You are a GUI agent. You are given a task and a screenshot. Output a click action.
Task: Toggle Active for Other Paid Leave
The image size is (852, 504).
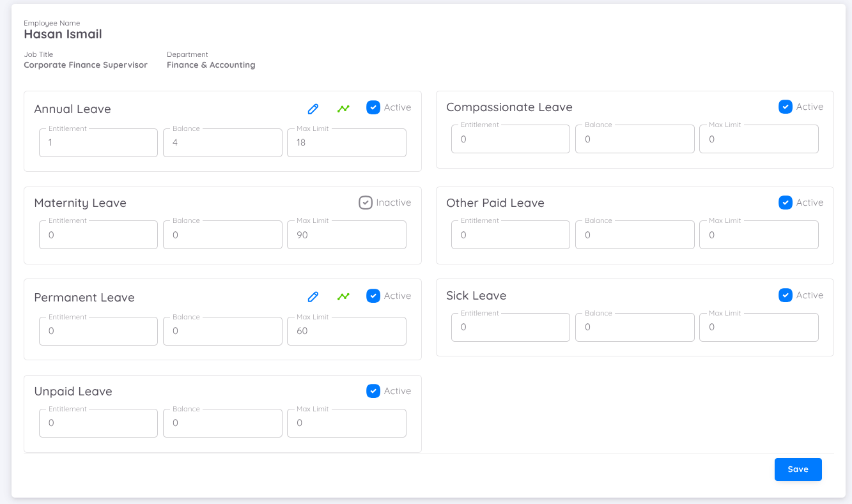(785, 202)
